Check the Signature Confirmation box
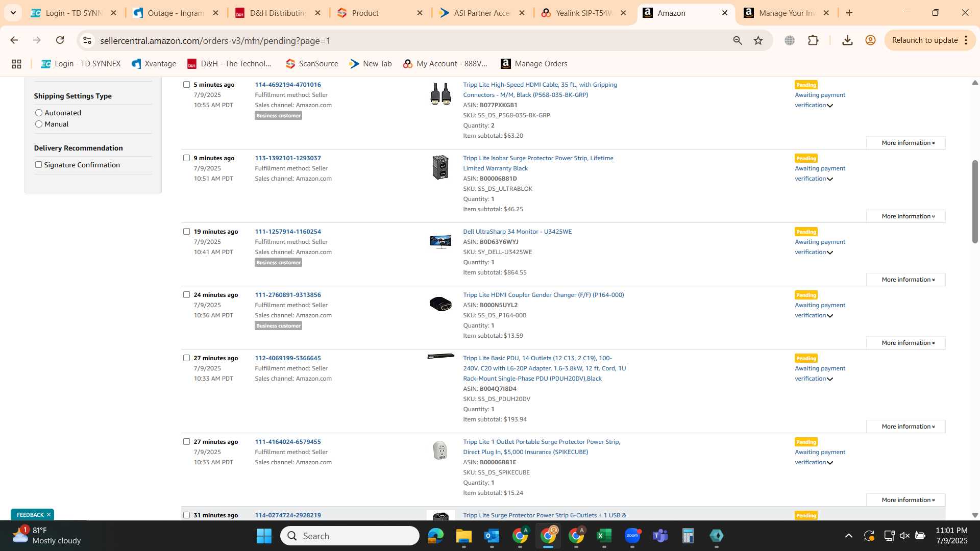This screenshot has width=980, height=551. pyautogui.click(x=38, y=165)
